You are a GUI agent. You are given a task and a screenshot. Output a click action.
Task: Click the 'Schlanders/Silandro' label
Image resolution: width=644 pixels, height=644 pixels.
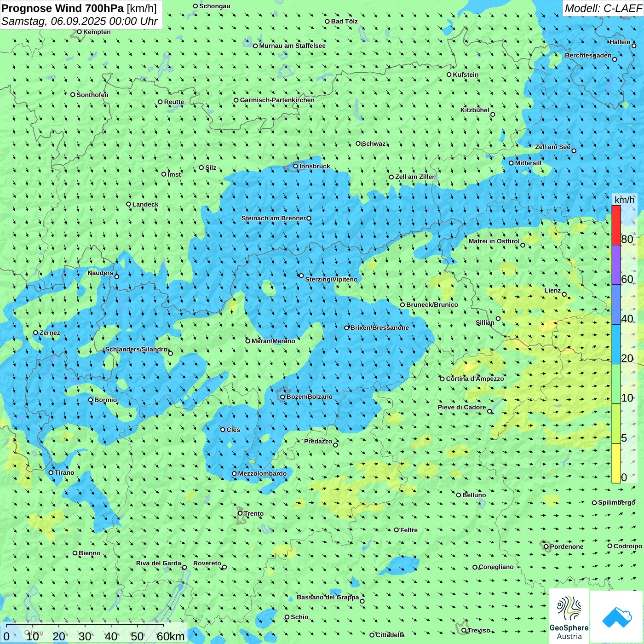(137, 349)
